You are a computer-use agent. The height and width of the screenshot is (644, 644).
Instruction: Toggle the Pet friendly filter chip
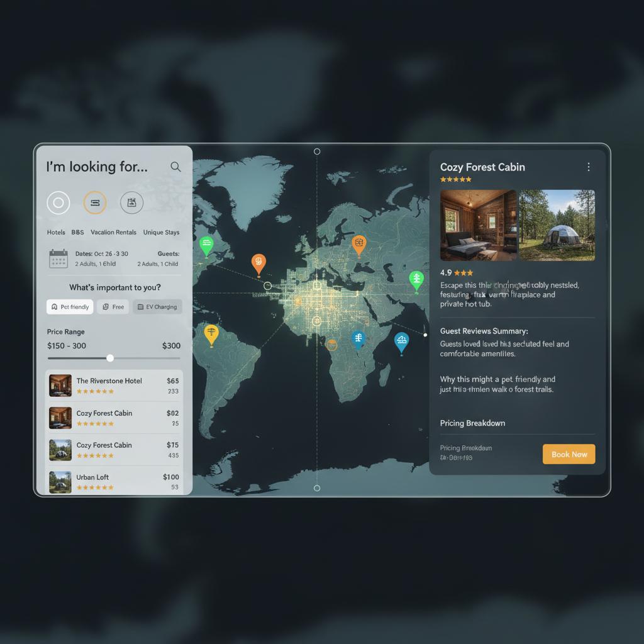[70, 307]
